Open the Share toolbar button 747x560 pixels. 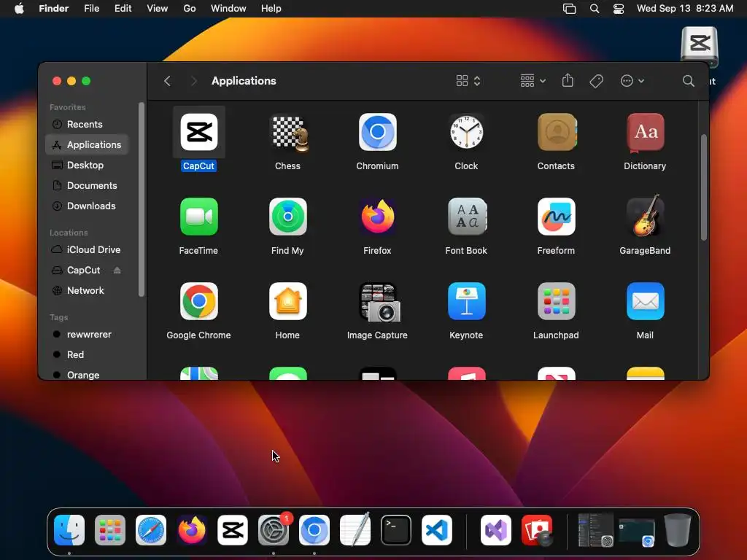(x=568, y=80)
